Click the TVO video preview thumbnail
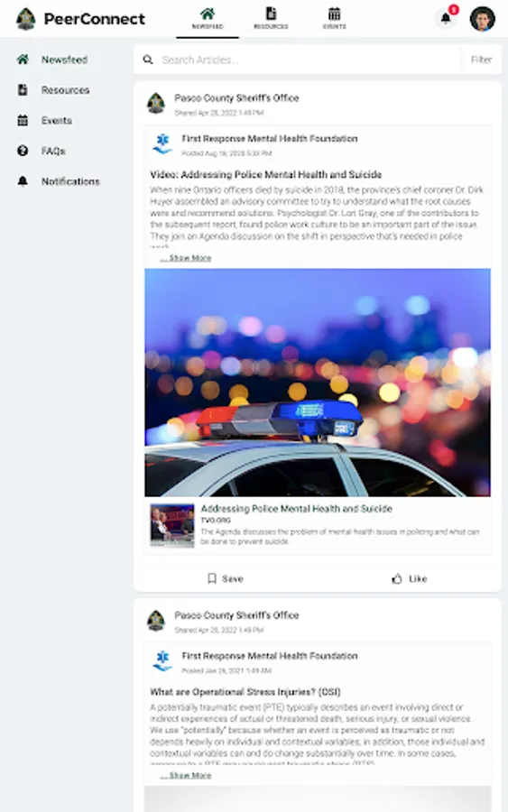508x812 pixels. point(172,525)
